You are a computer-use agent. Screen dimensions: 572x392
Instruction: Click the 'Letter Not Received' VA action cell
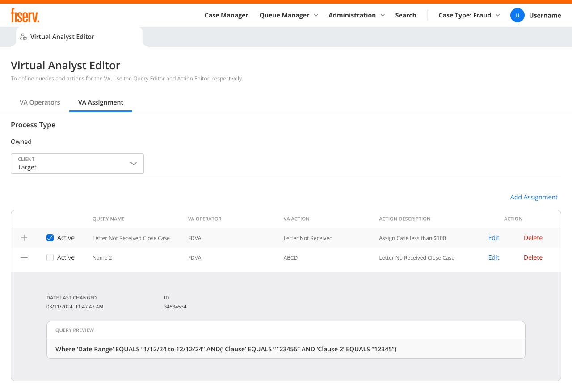click(x=308, y=238)
